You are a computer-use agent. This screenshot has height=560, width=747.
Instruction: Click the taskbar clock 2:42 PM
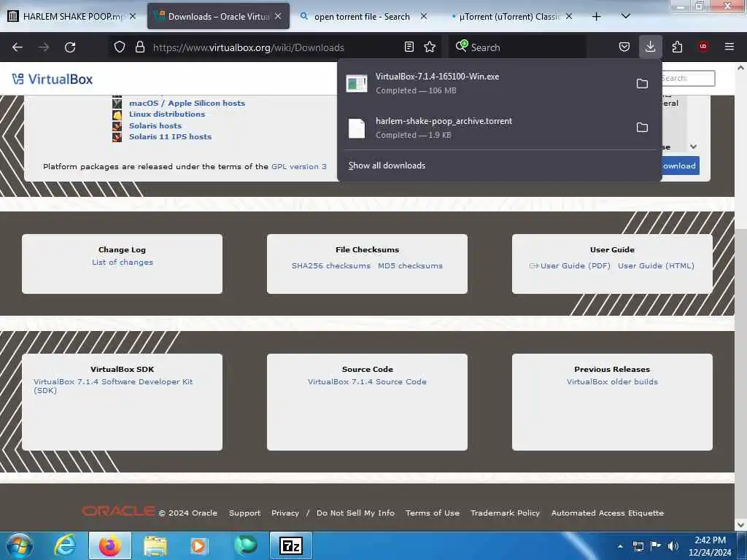click(x=710, y=545)
